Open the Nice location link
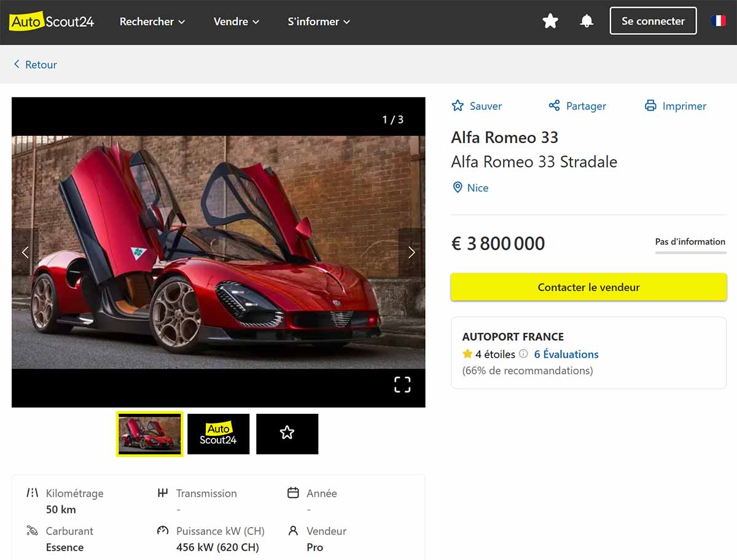This screenshot has height=560, width=737. [x=478, y=188]
